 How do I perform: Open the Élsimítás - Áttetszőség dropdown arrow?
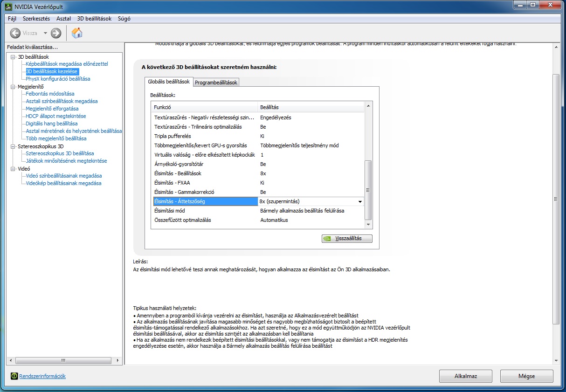tap(360, 201)
